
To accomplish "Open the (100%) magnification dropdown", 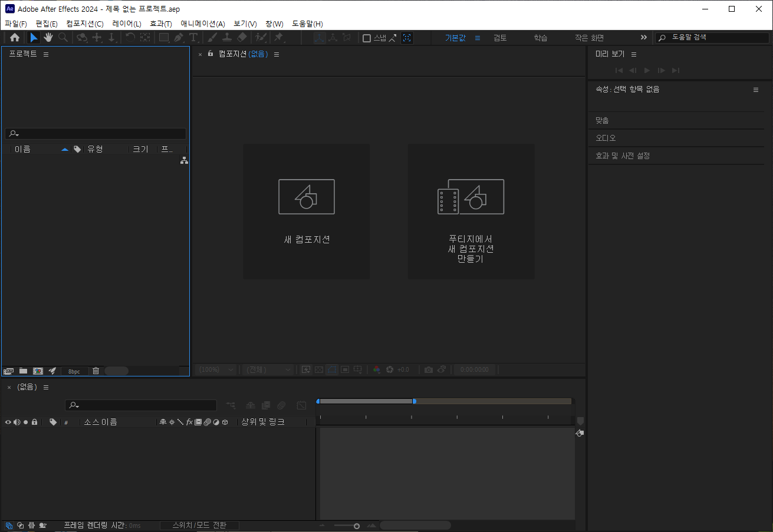I will pos(216,369).
